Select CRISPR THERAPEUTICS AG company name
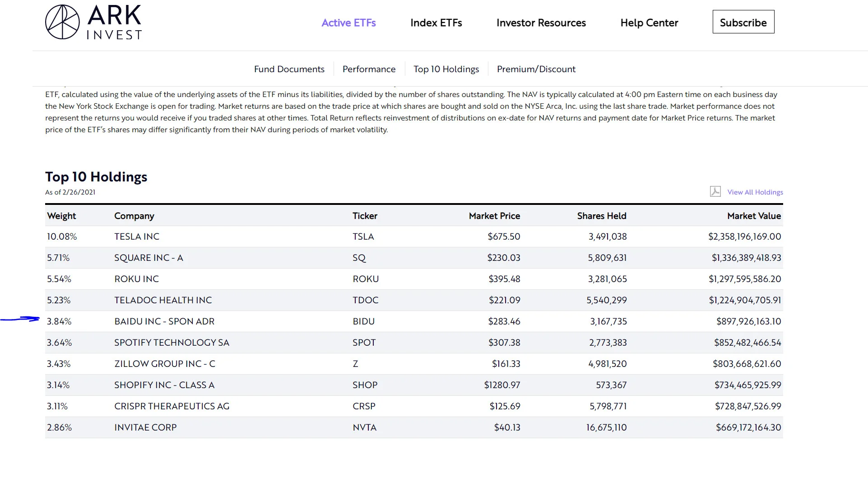This screenshot has height=482, width=868. 172,406
